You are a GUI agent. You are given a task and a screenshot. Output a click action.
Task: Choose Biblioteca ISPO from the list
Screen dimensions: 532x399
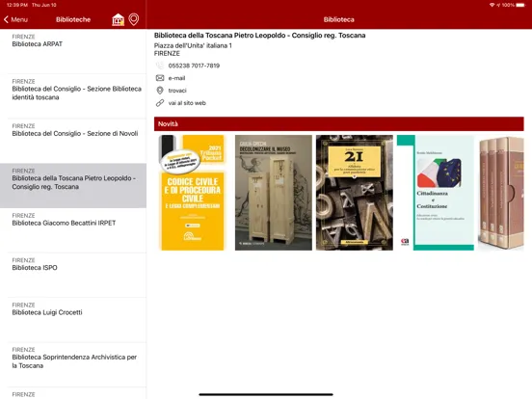(x=73, y=276)
